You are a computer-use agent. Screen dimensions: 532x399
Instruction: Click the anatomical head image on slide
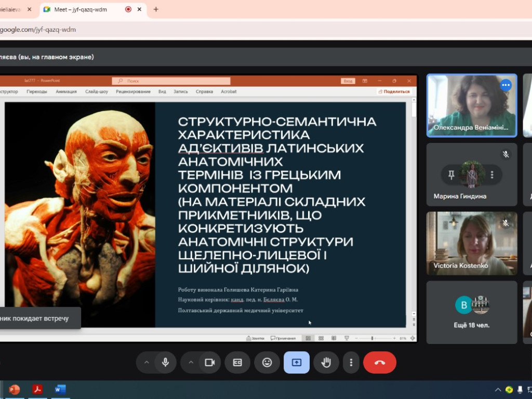pos(80,215)
